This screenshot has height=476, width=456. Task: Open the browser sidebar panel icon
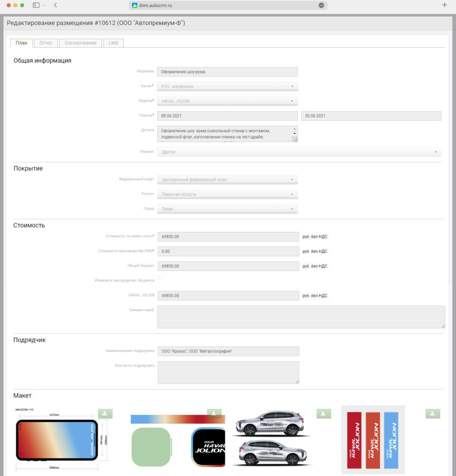coord(36,5)
